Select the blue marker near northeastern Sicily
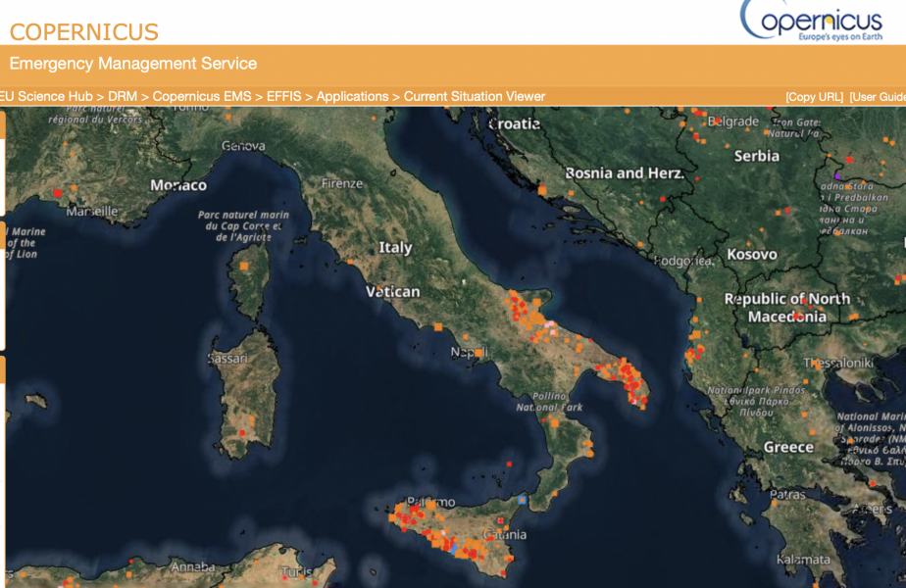 523,500
